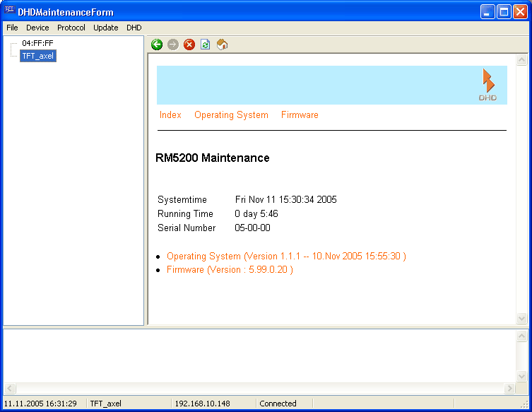Open the application icon in title bar

(x=9, y=10)
